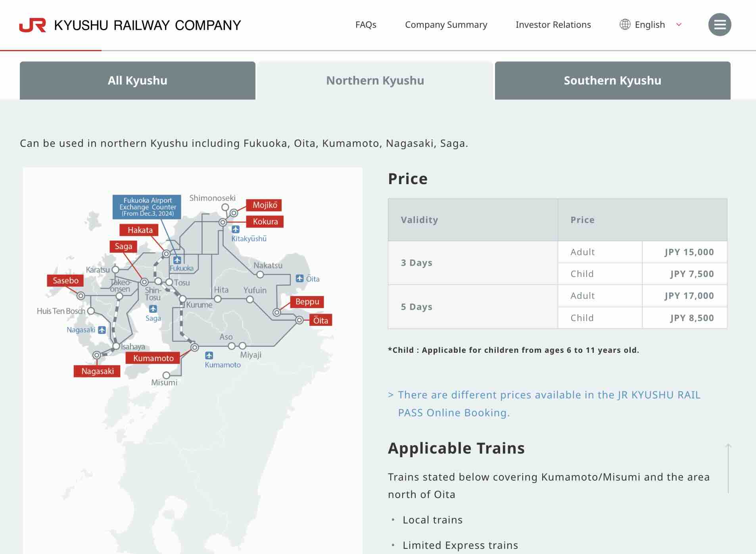The height and width of the screenshot is (554, 756).
Task: Click the globe language icon
Action: point(625,25)
